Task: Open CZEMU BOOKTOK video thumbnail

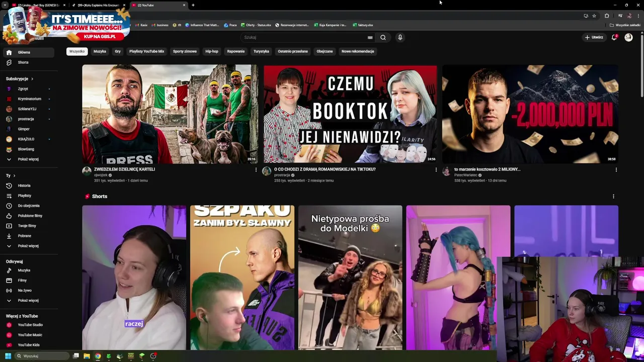Action: point(350,114)
